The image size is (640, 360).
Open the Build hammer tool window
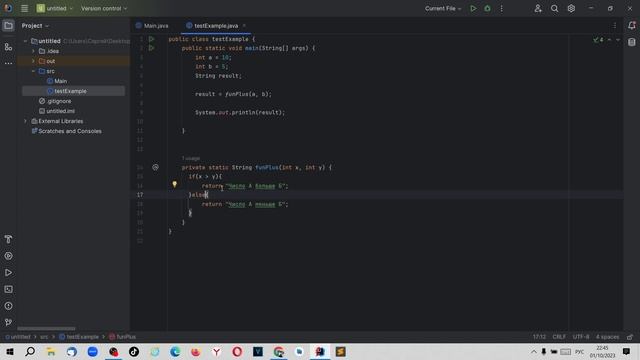click(8, 239)
